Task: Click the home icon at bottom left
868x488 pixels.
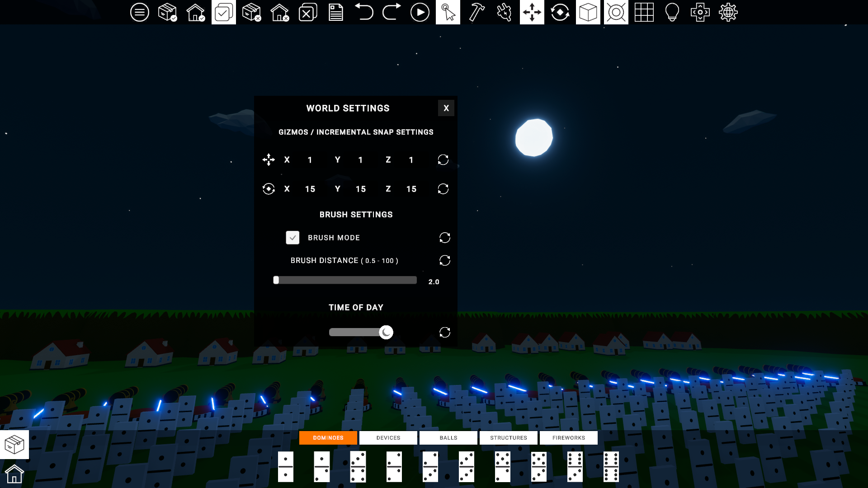Action: point(14,474)
